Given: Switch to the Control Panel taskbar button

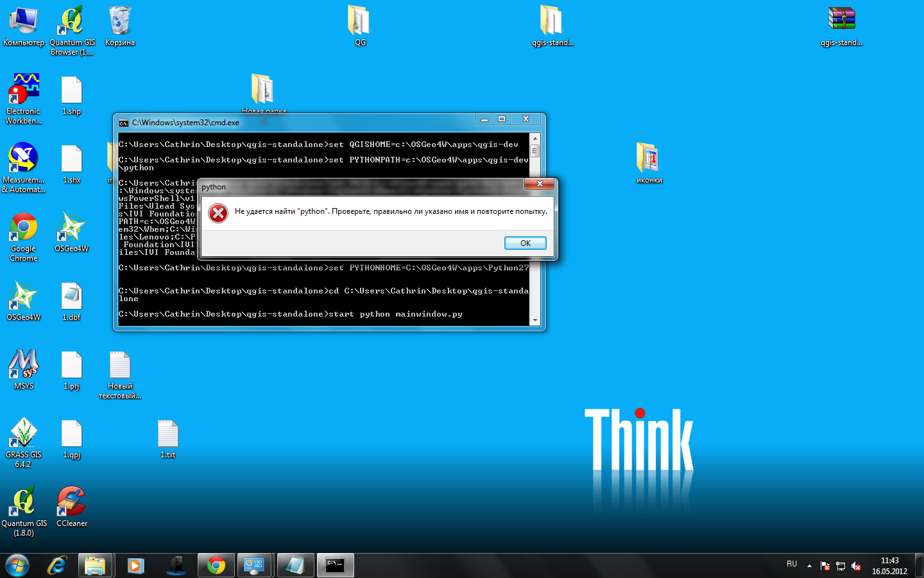Looking at the screenshot, I should [x=255, y=566].
